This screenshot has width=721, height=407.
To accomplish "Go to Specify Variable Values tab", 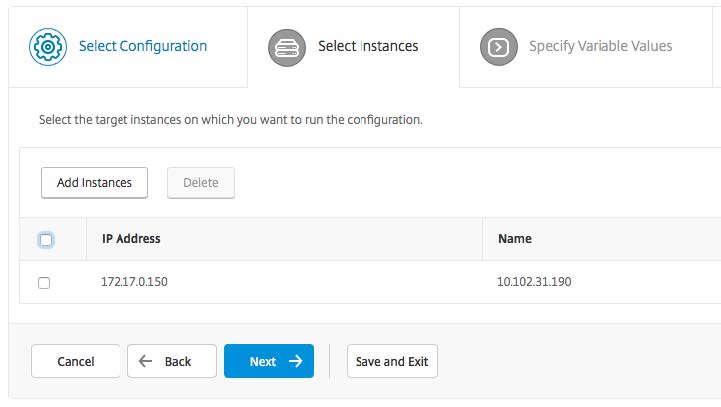I will click(586, 47).
